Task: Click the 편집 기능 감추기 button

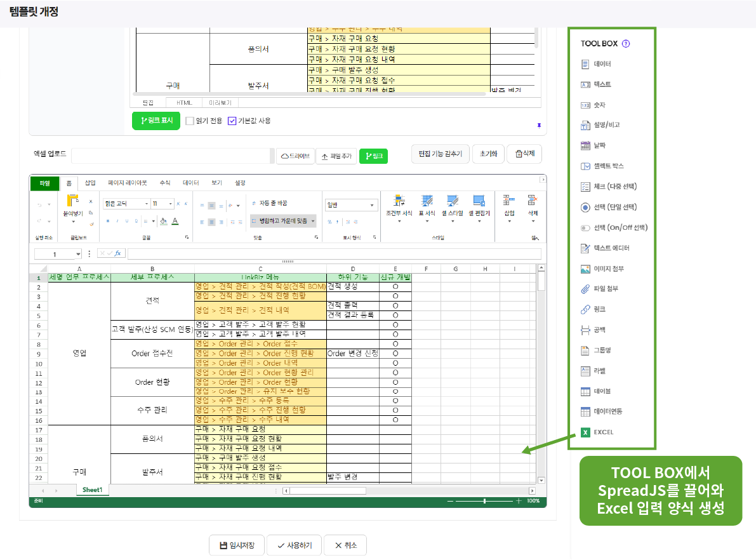Action: (440, 154)
